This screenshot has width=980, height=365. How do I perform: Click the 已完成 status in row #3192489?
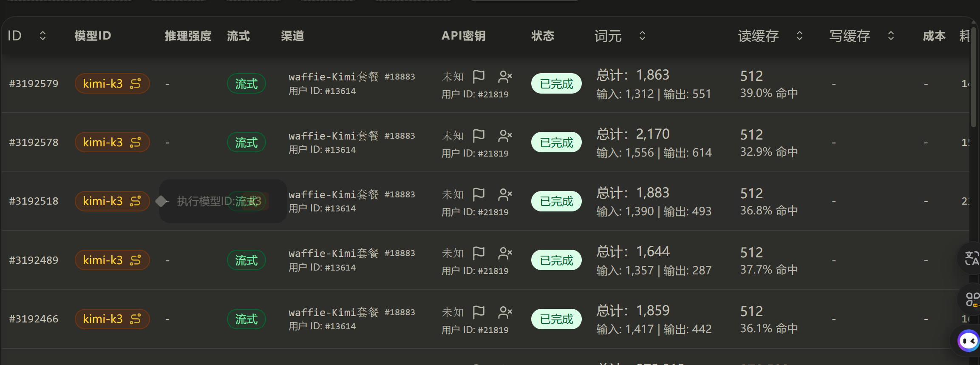556,260
